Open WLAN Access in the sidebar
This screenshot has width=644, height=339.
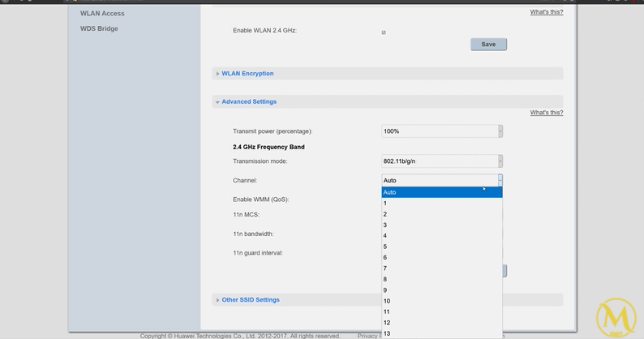(102, 14)
